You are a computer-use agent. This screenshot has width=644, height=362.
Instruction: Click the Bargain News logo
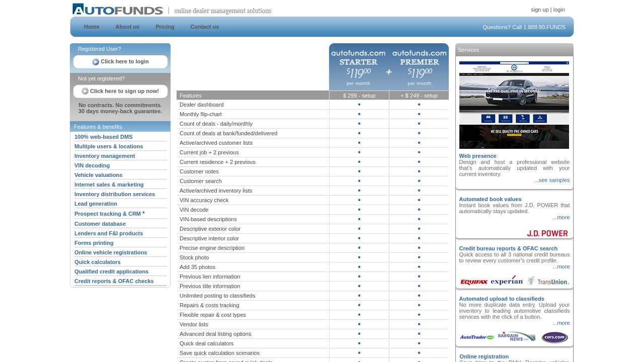517,336
